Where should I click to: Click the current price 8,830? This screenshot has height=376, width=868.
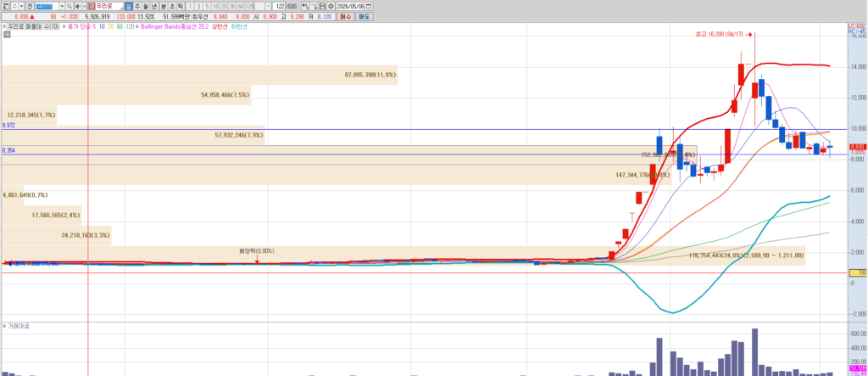[x=21, y=17]
